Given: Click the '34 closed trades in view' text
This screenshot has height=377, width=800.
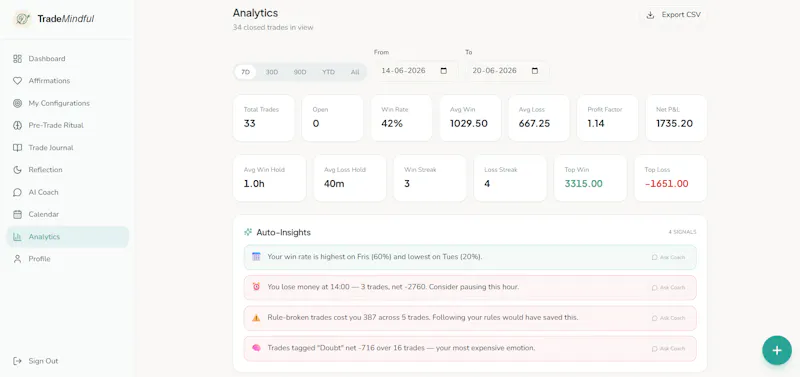Looking at the screenshot, I should coord(273,28).
